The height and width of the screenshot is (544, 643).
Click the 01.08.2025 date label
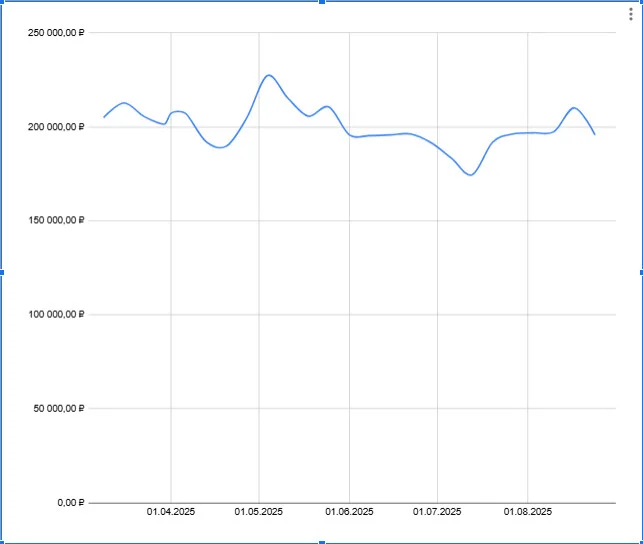[x=528, y=512]
